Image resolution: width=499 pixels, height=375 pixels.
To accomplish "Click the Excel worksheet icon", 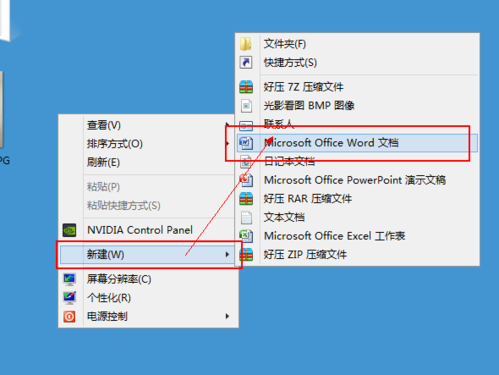I will [x=246, y=236].
